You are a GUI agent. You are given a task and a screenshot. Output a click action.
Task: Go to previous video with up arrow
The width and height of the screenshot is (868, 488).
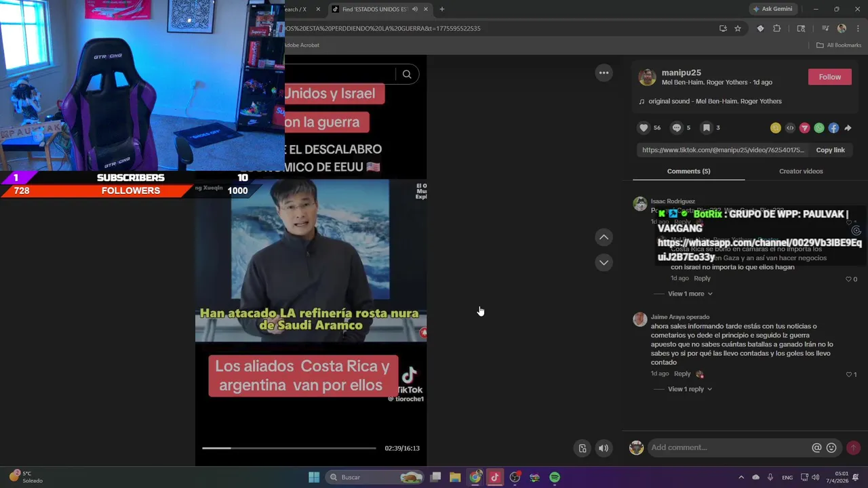pos(604,237)
